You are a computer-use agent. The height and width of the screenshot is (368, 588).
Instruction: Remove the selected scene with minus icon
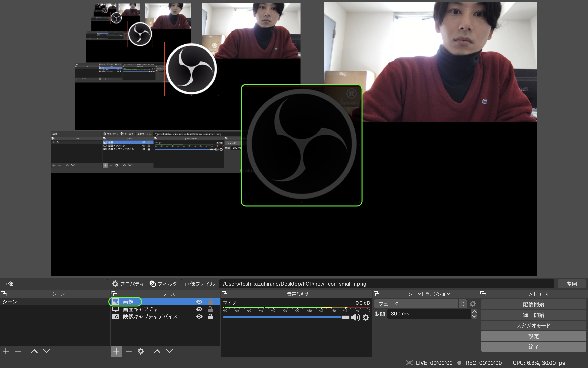coord(18,351)
